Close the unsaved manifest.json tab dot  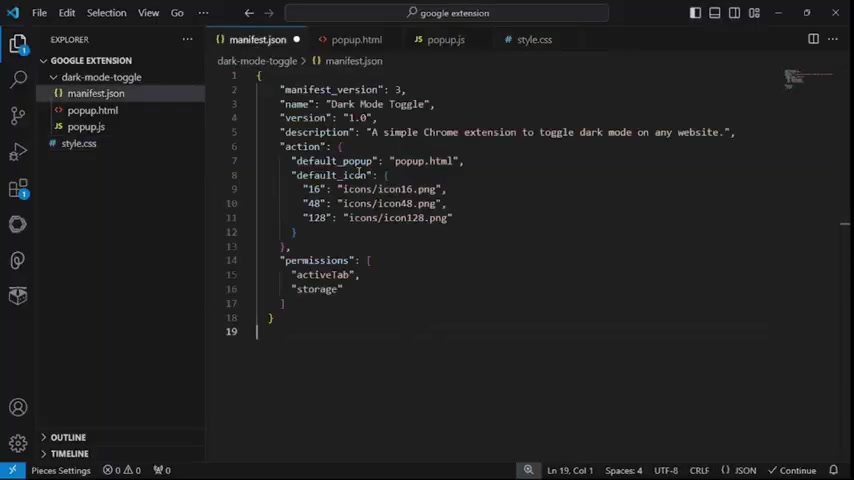[x=296, y=39]
